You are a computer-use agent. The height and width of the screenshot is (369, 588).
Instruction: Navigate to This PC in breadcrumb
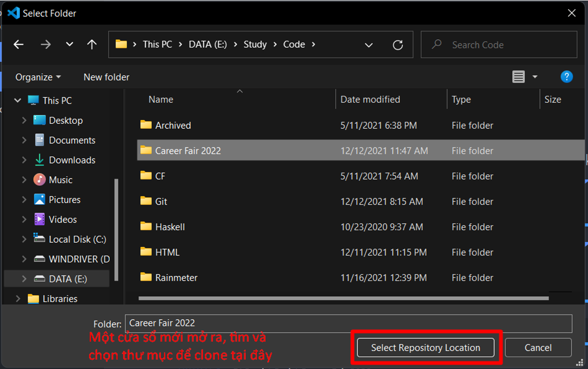tap(157, 44)
